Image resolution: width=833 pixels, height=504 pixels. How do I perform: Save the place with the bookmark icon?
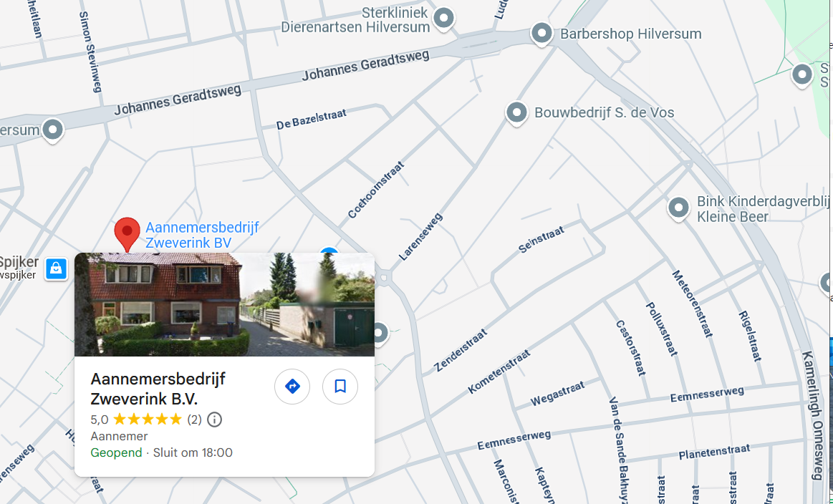click(340, 386)
